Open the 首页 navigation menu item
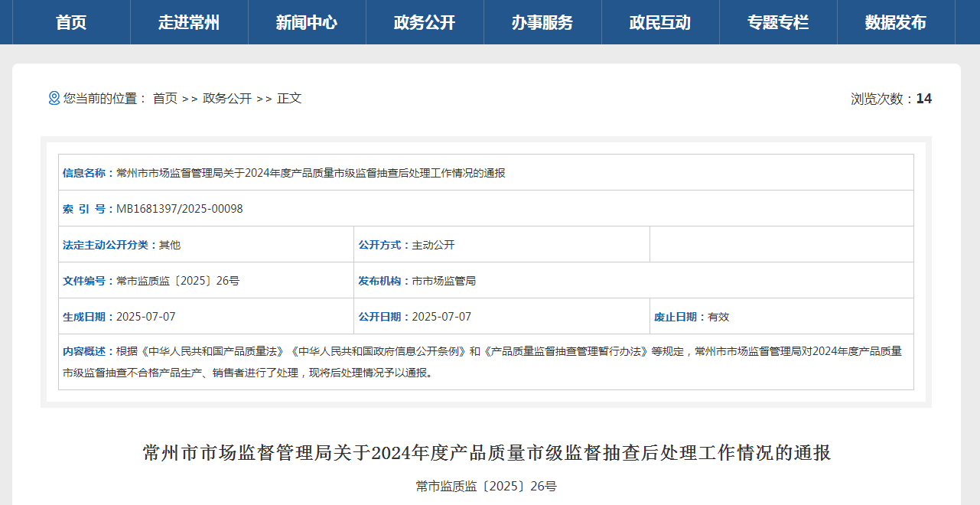 [71, 22]
